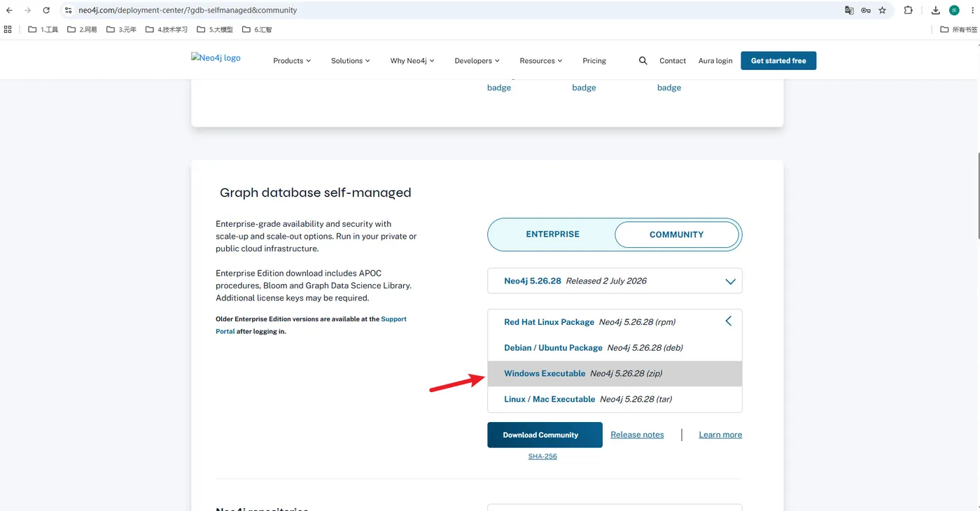Screen dimensions: 980x511
Task: Go to the Pricing page
Action: (594, 61)
